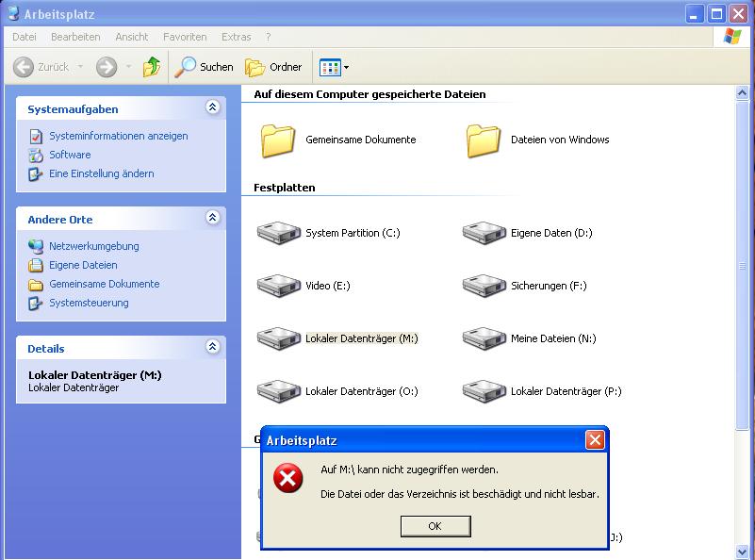
Task: Open Eigene Dateien link
Action: 83,265
